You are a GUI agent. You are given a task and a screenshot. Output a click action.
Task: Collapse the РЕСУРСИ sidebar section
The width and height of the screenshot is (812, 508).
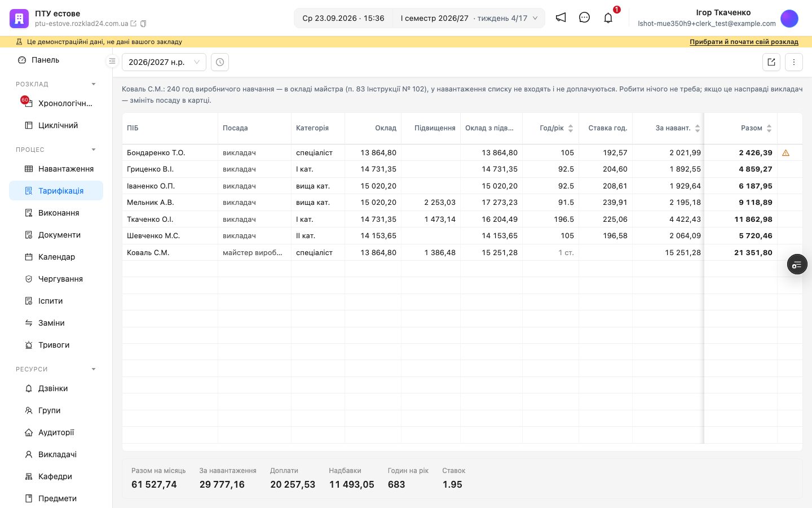click(x=94, y=369)
